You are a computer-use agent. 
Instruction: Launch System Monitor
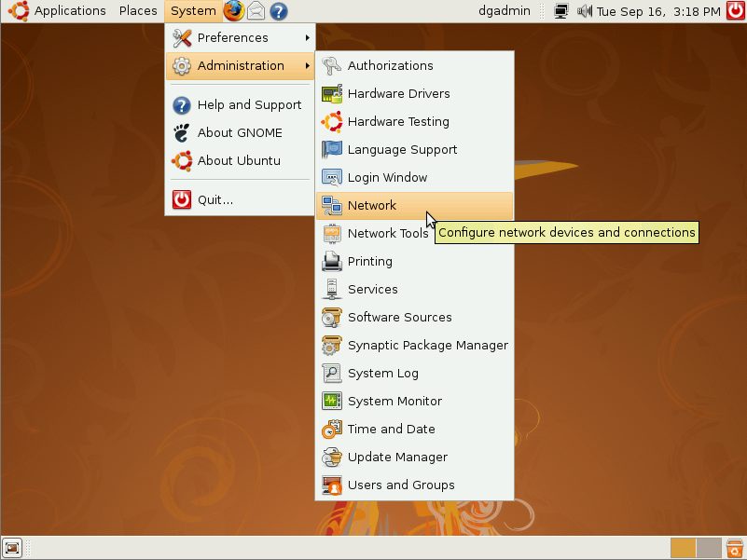[x=414, y=402]
